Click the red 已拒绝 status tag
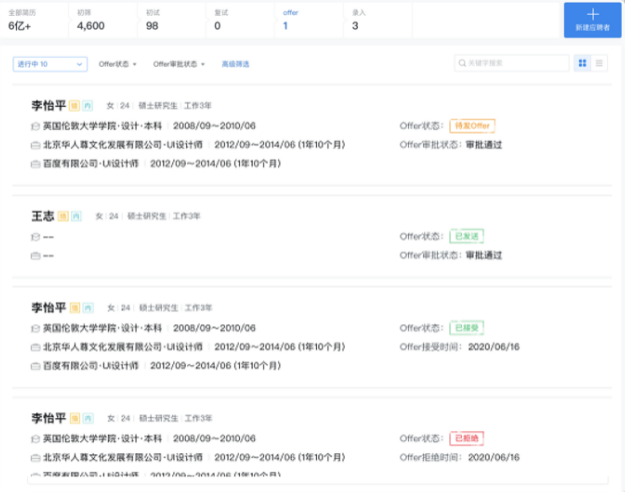The height and width of the screenshot is (492, 625). [x=467, y=438]
